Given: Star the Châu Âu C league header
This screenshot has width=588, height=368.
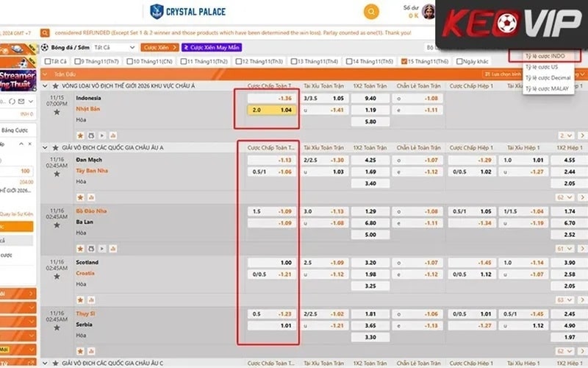Looking at the screenshot, I should pos(56,363).
